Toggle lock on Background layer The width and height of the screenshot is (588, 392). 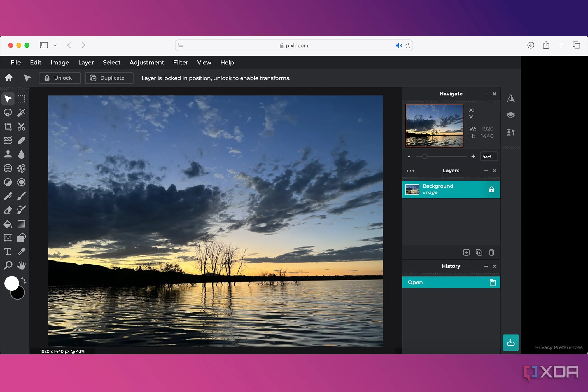(491, 190)
